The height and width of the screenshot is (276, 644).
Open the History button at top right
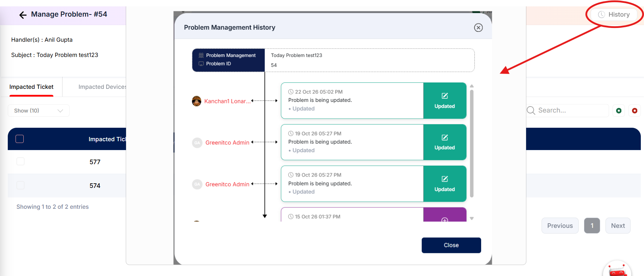coord(614,15)
